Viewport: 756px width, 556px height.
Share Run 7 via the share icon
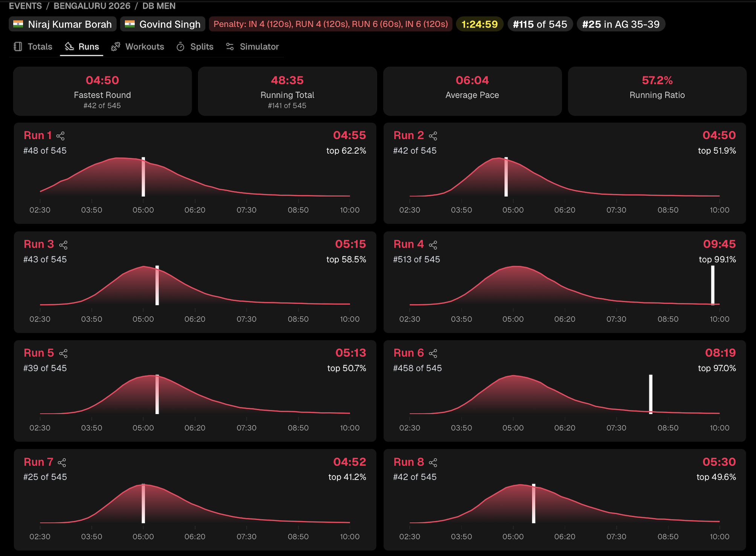click(x=61, y=462)
